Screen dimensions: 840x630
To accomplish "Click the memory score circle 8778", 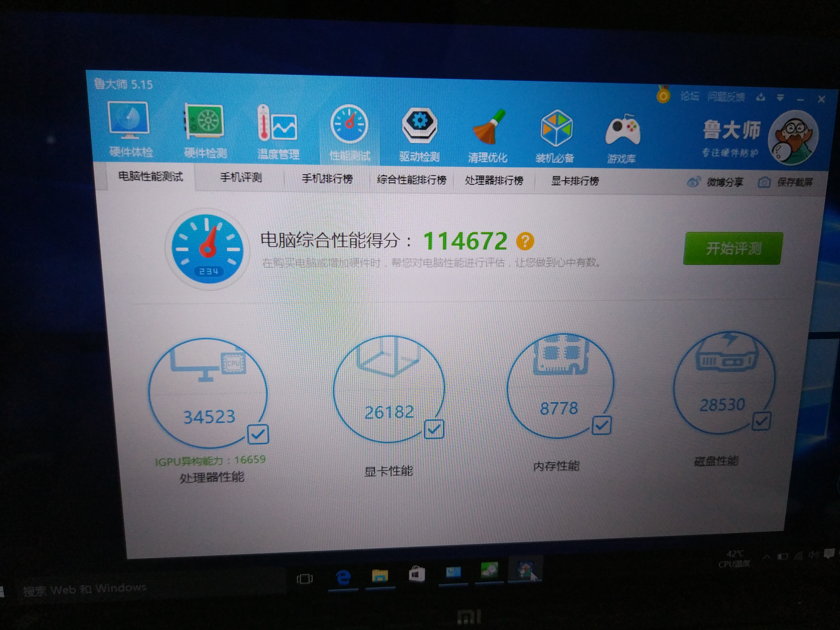I will click(560, 386).
